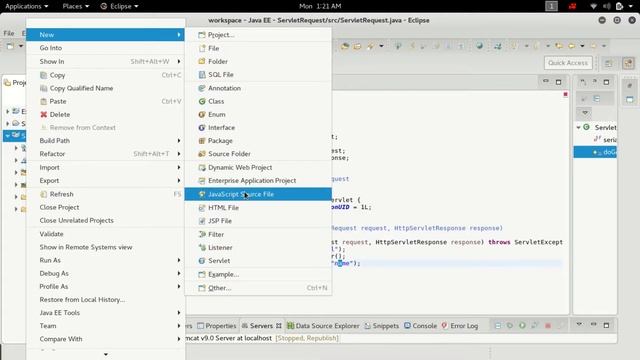Open Applications menu in top bar
This screenshot has height=360, width=640.
click(27, 6)
